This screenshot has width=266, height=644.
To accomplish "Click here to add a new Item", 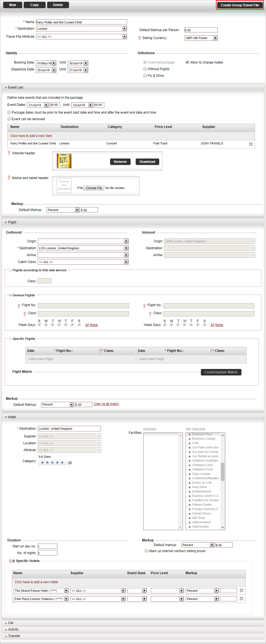I will click(31, 136).
